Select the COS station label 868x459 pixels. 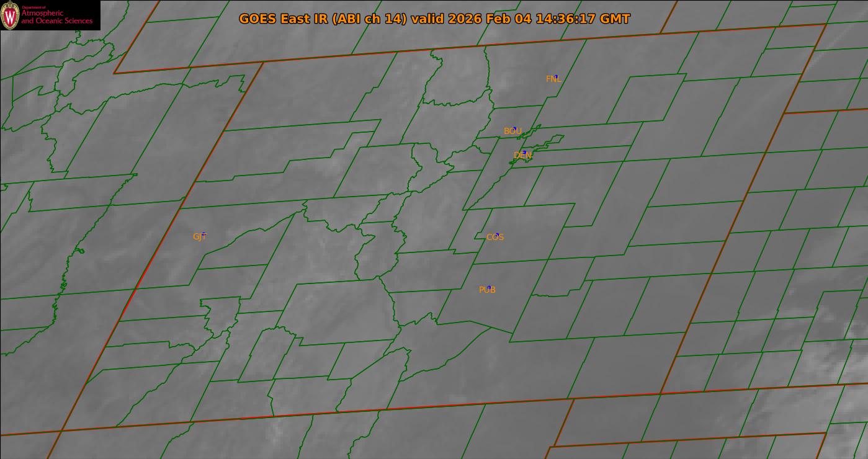(x=495, y=237)
